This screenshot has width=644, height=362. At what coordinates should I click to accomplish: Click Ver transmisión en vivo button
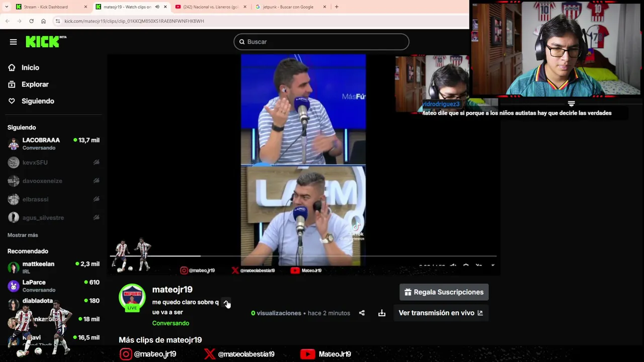[441, 313]
